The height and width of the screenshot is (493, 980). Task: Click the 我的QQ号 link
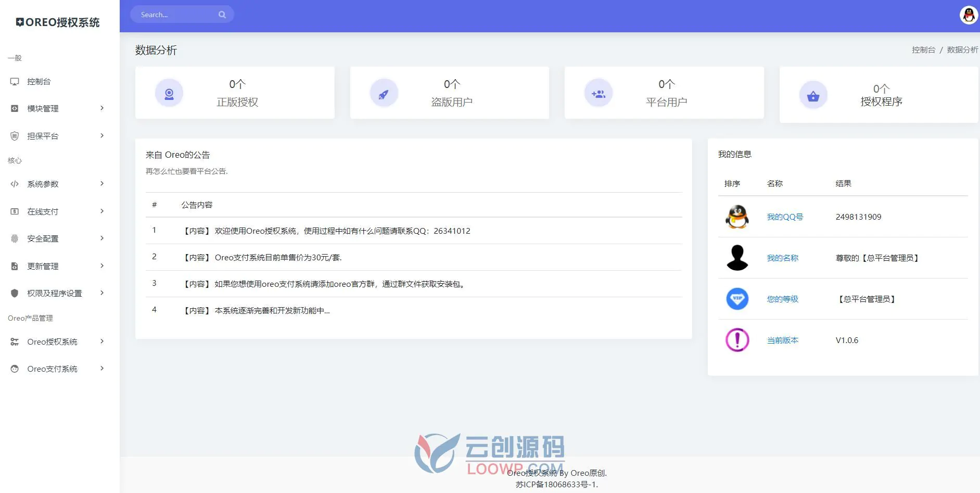pyautogui.click(x=785, y=217)
